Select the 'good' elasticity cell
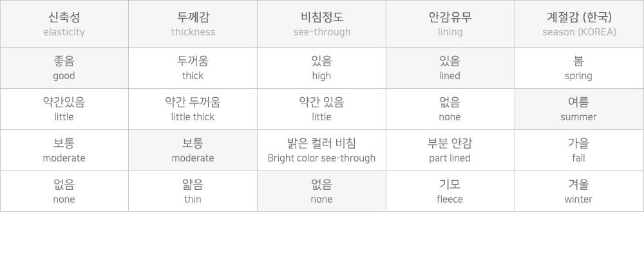This screenshot has height=276, width=644. coord(64,68)
